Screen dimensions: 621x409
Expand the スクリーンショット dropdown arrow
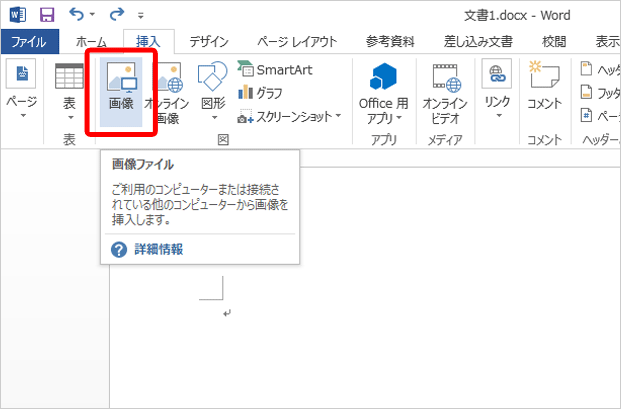point(338,116)
